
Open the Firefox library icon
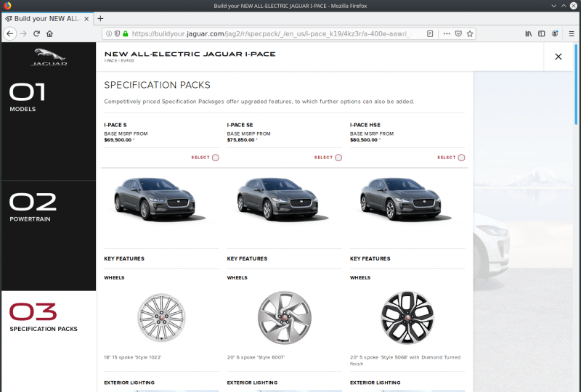tap(529, 33)
